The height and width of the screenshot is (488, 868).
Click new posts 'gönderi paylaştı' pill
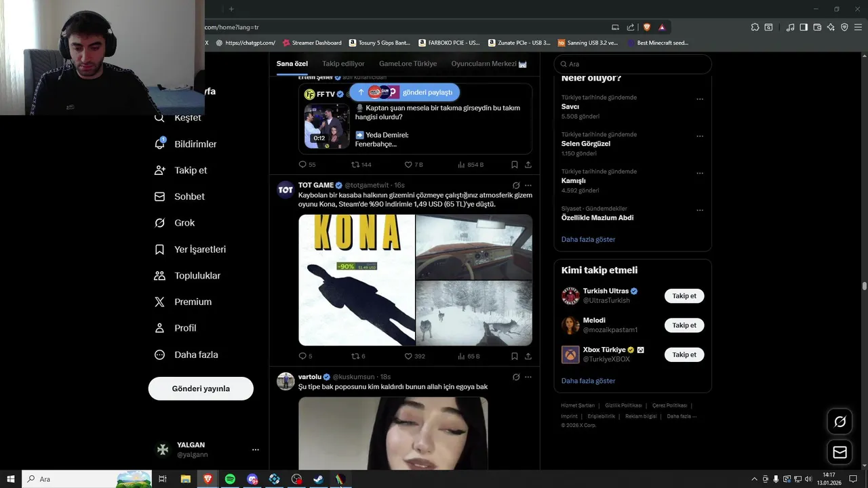tap(405, 92)
